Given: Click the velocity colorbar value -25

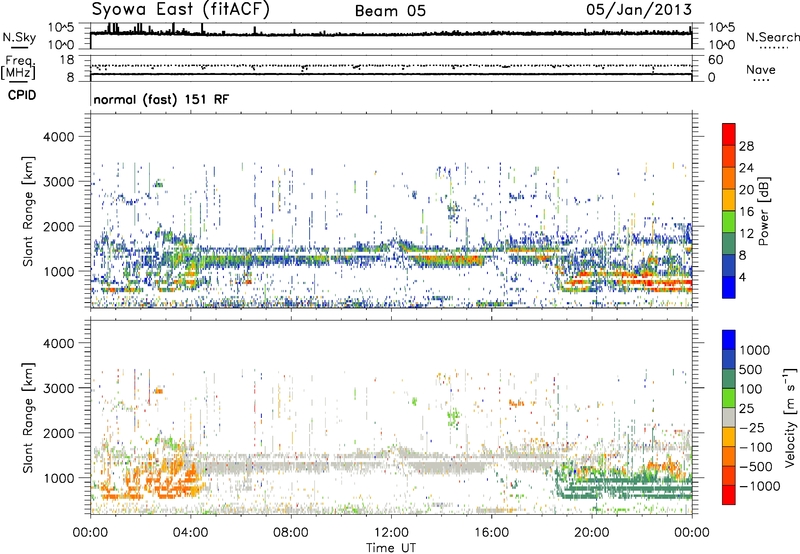Looking at the screenshot, I should 752,427.
